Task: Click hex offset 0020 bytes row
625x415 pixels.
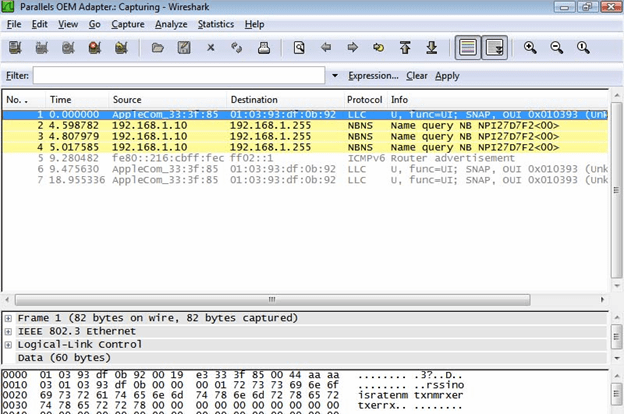Action: 233,395
